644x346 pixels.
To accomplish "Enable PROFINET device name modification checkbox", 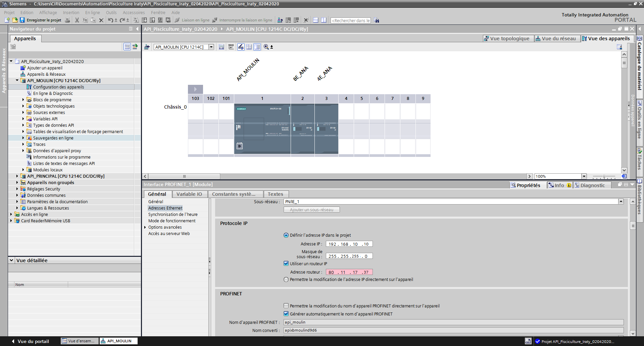I will pyautogui.click(x=286, y=306).
